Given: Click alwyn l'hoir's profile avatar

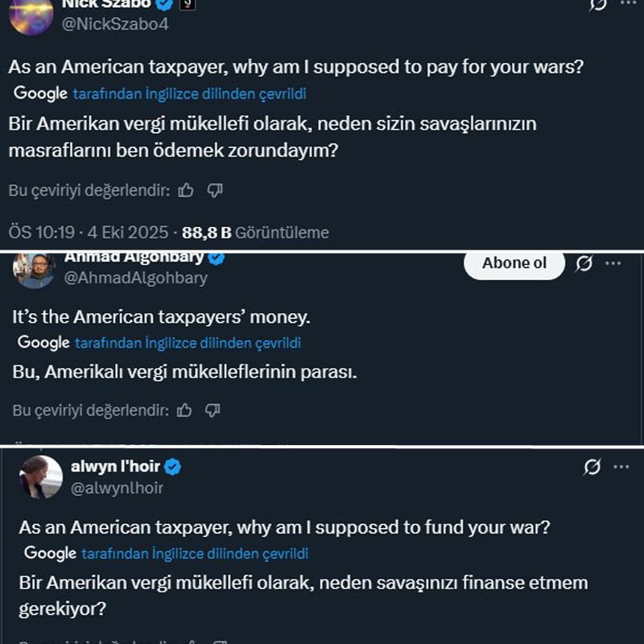Looking at the screenshot, I should [x=41, y=477].
